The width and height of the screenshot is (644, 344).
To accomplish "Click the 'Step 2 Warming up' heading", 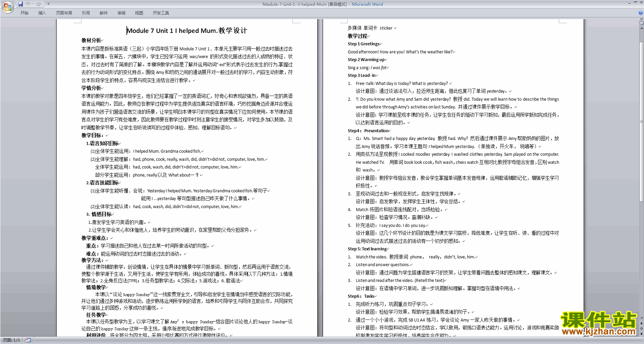I will [x=366, y=60].
